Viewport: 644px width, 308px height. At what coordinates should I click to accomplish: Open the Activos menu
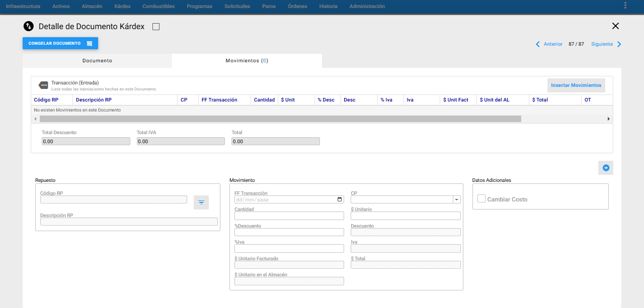click(61, 7)
